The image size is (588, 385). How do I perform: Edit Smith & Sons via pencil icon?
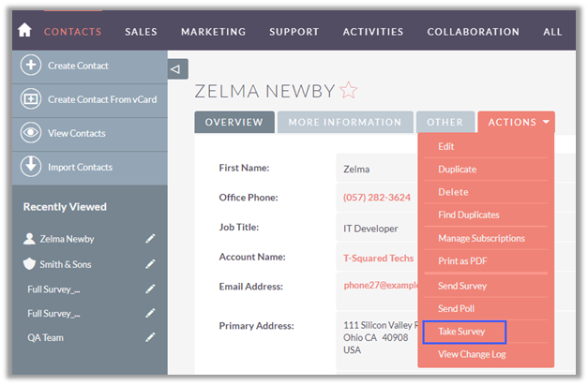pos(150,264)
